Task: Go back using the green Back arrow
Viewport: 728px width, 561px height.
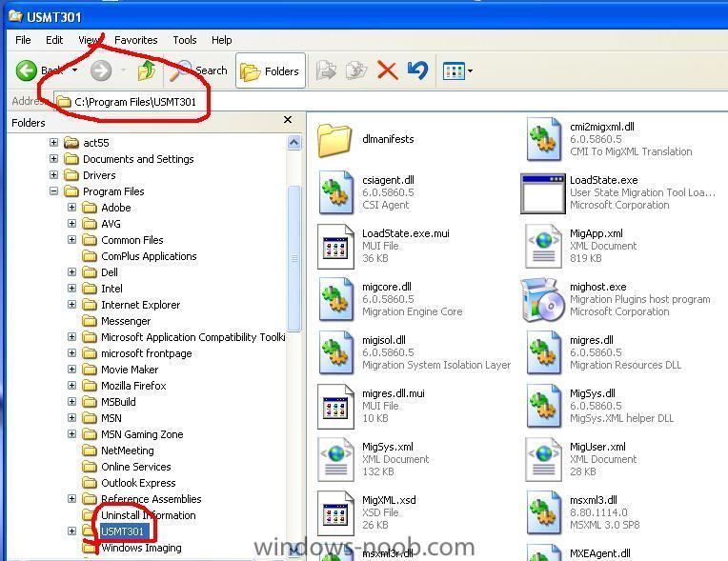Action: (x=27, y=70)
